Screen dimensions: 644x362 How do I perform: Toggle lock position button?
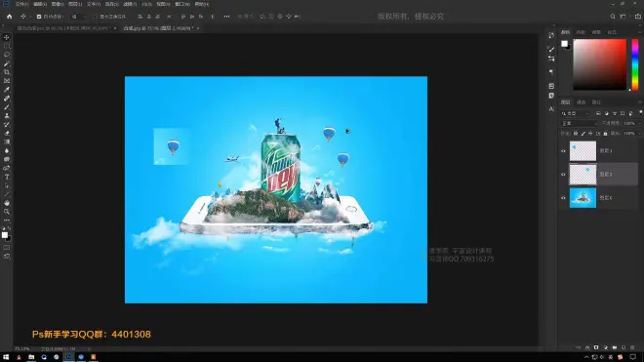[590, 134]
